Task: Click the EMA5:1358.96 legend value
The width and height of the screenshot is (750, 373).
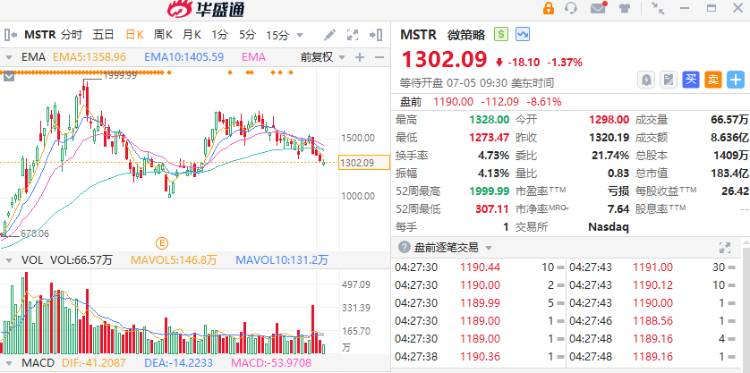Action: [x=89, y=57]
